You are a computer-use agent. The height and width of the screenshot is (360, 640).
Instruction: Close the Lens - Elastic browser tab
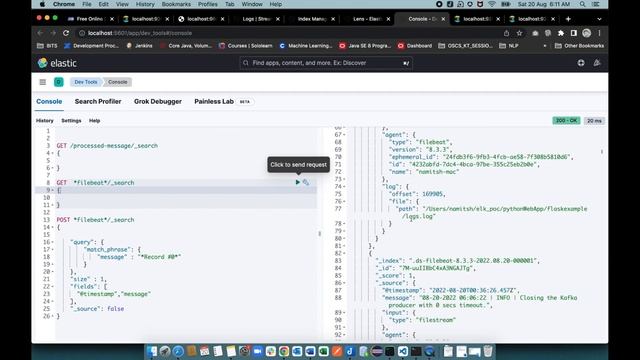[388, 19]
